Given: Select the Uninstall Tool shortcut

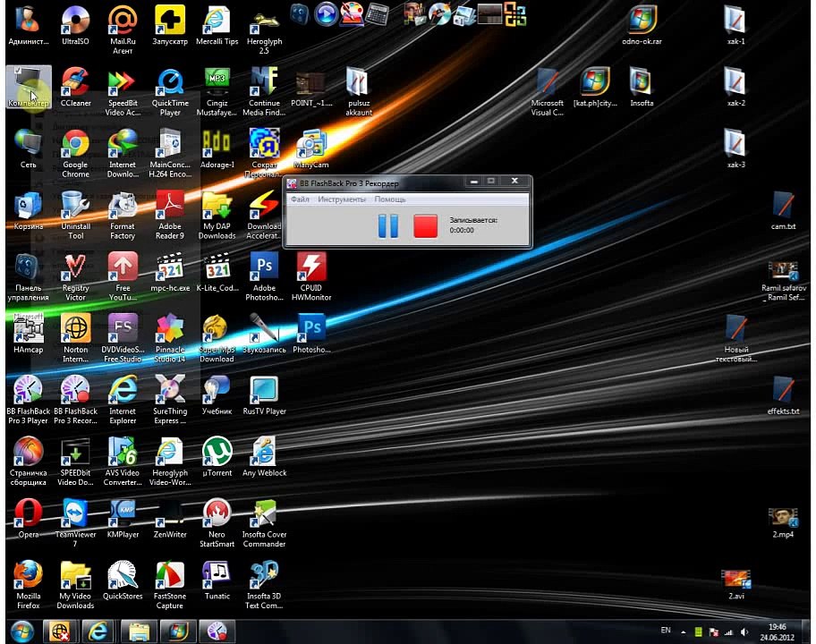Looking at the screenshot, I should tap(75, 216).
